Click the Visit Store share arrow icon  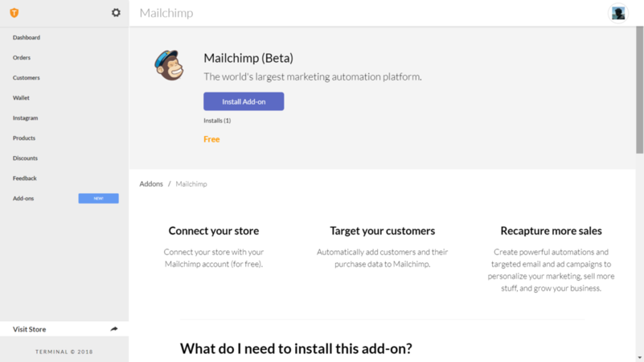[x=114, y=329]
